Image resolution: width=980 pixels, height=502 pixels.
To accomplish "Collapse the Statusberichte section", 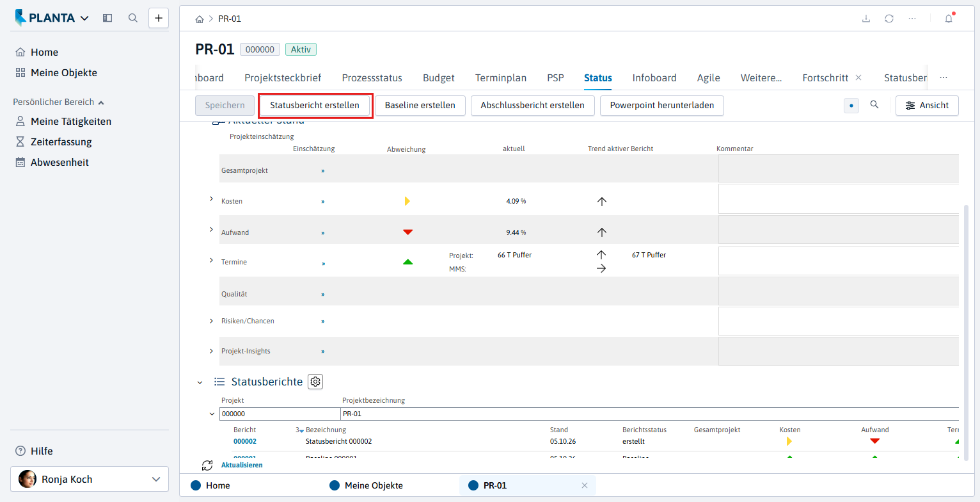I will click(x=200, y=382).
